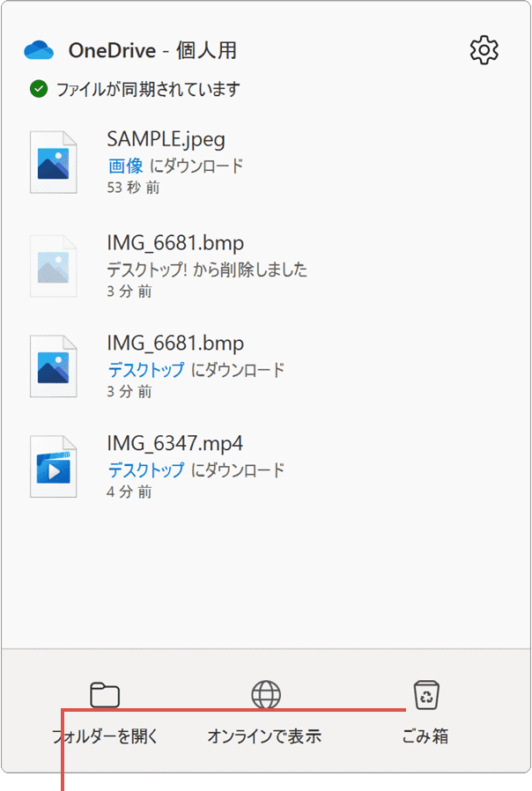Image resolution: width=532 pixels, height=791 pixels.
Task: Click the faded icon of deleted IMG_6681.bmp
Action: 54,264
